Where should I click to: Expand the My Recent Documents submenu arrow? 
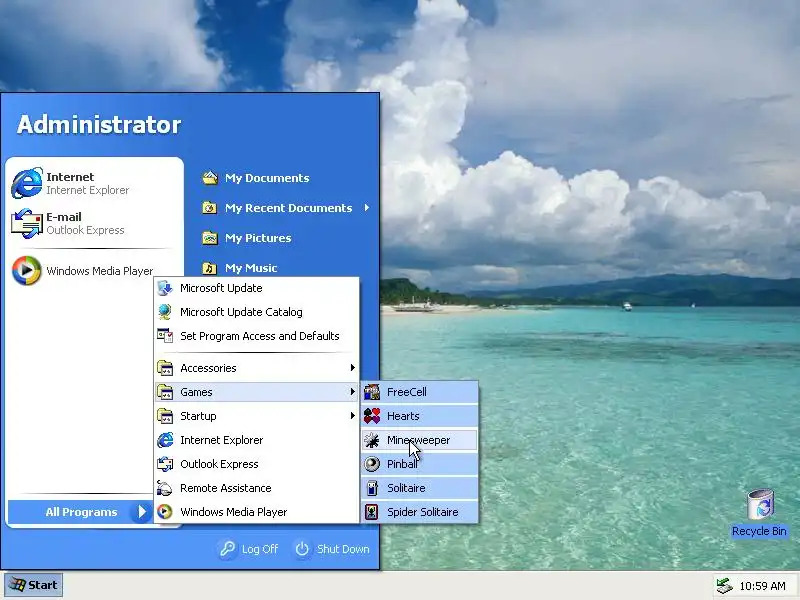coord(367,208)
